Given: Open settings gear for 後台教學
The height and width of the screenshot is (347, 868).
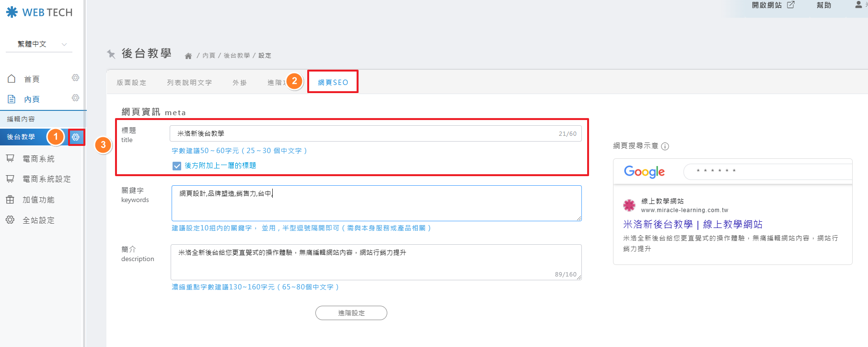Looking at the screenshot, I should [76, 137].
